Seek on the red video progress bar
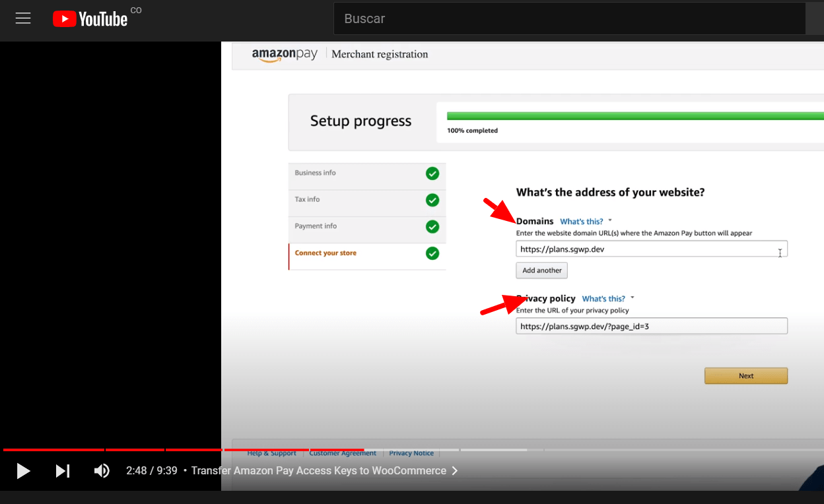The width and height of the screenshot is (824, 504). (184, 450)
